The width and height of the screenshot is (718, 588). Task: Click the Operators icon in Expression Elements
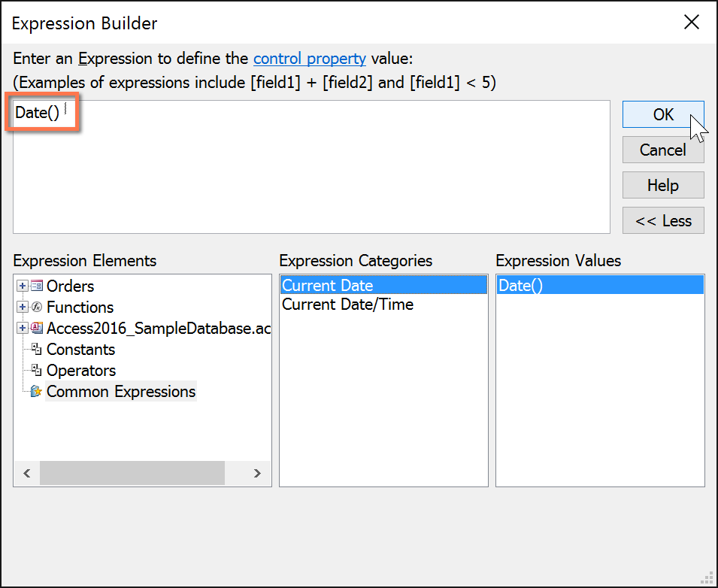click(36, 371)
